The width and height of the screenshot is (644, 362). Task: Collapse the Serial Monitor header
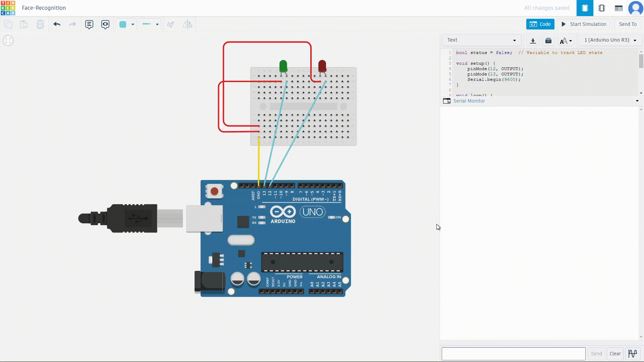[x=637, y=101]
